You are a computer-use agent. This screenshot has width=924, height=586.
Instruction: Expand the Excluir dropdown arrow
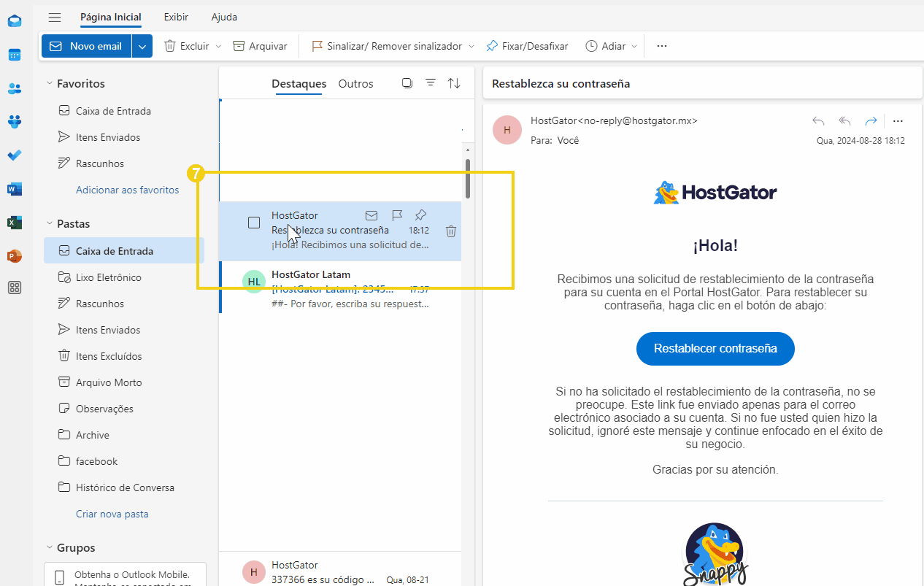[x=218, y=46]
